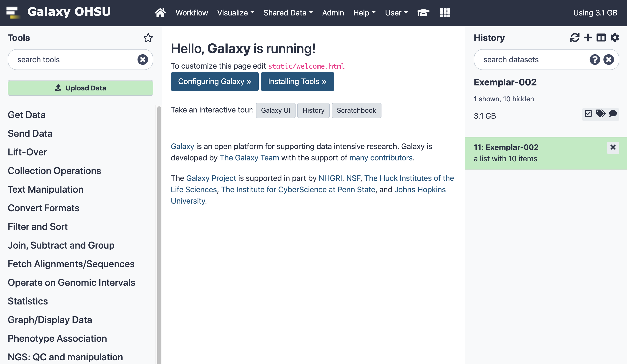Clear the tool search field
The image size is (627, 364).
(143, 60)
